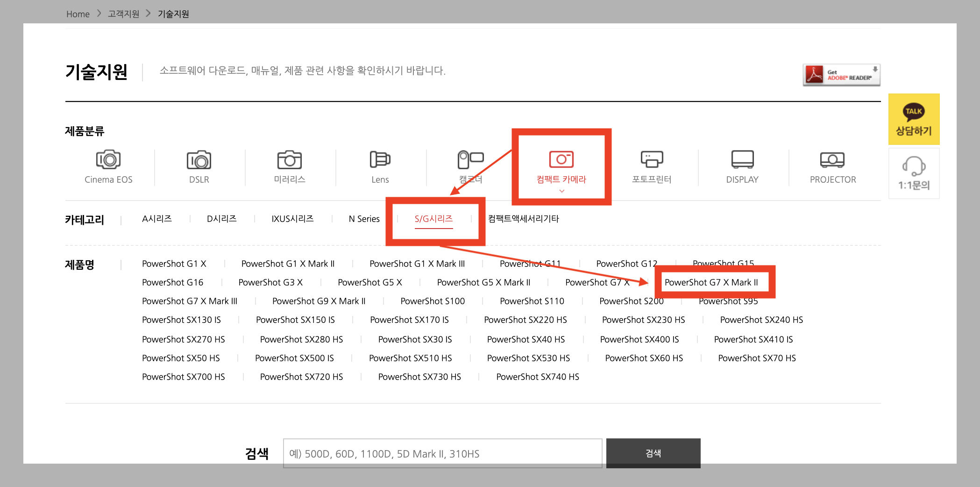Image resolution: width=980 pixels, height=487 pixels.
Task: Open PowerShot SX170 IS product
Action: [x=410, y=320]
